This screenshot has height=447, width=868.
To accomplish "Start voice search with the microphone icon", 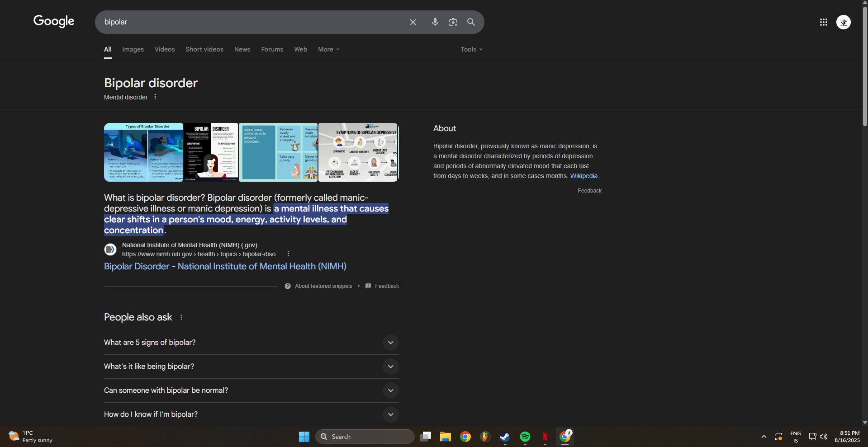I will click(x=435, y=22).
